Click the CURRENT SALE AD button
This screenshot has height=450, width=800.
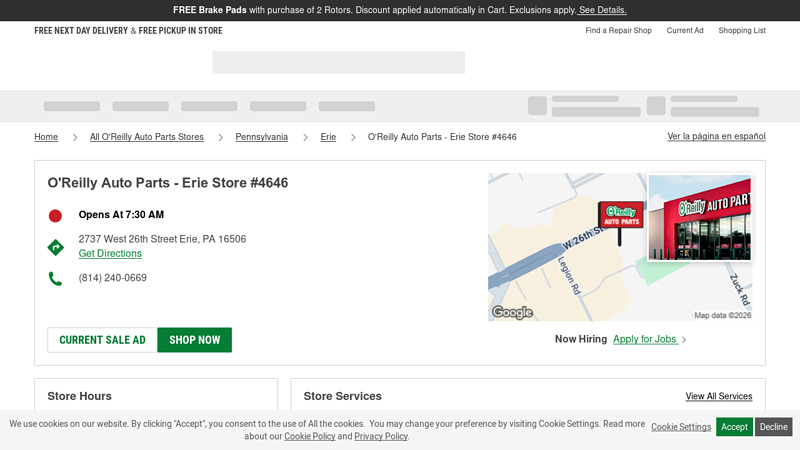[x=103, y=340]
